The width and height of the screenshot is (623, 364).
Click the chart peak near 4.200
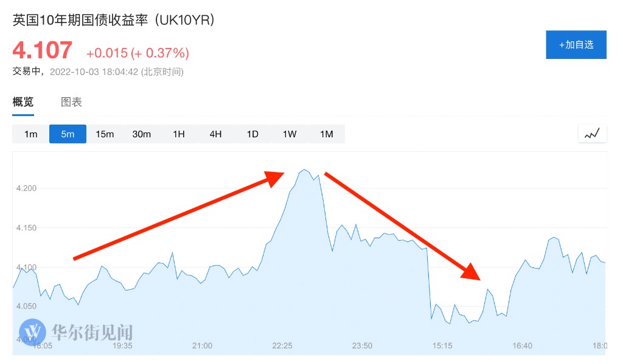304,170
